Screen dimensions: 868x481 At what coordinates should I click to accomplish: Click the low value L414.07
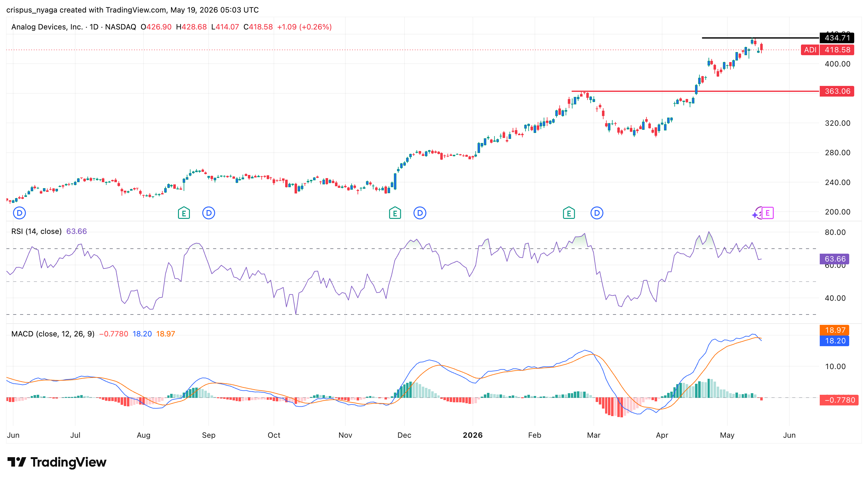tap(225, 27)
